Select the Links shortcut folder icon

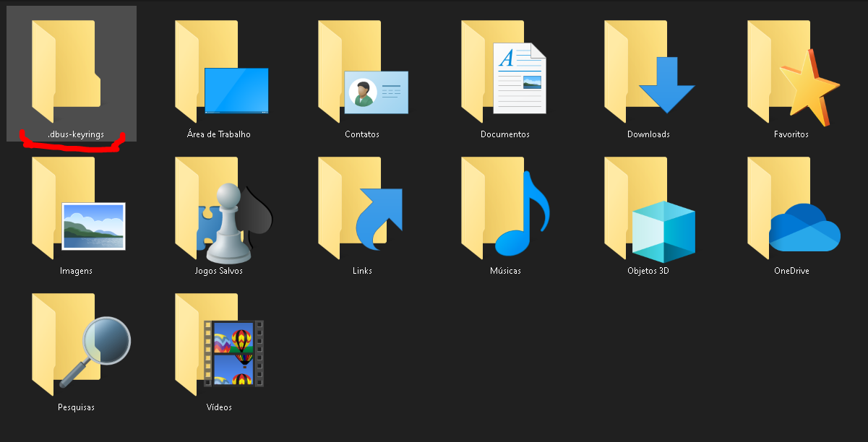360,207
